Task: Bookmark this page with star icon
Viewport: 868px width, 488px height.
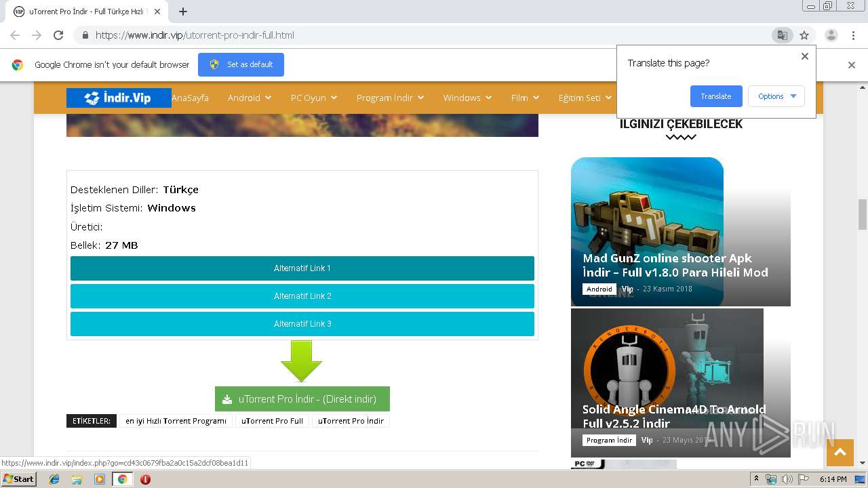Action: 804,35
